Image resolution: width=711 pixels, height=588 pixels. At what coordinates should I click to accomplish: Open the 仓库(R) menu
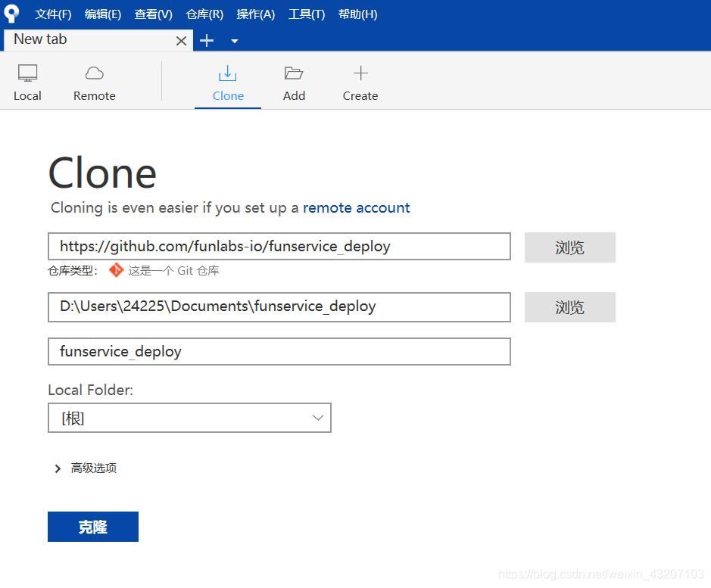click(204, 14)
